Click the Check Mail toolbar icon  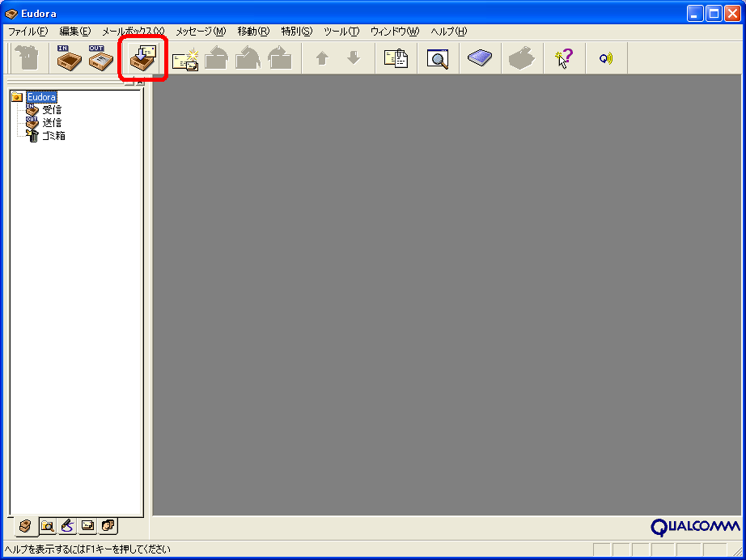(x=143, y=58)
